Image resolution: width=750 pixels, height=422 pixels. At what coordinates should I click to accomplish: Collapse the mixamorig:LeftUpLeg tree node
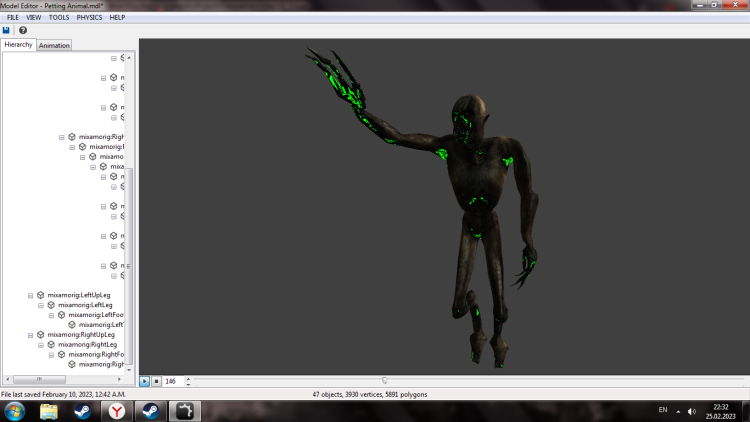(29, 295)
